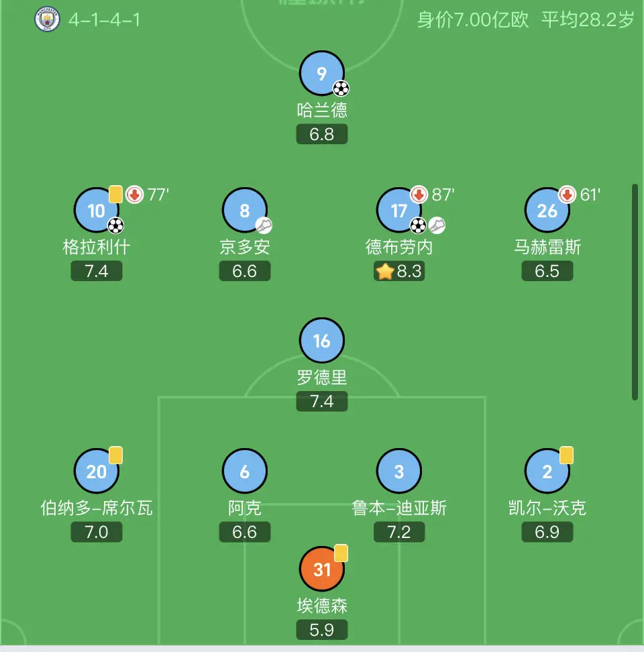Viewport: 644px width, 652px height.
Task: Click the yellow card on number 10
Action: pos(115,194)
